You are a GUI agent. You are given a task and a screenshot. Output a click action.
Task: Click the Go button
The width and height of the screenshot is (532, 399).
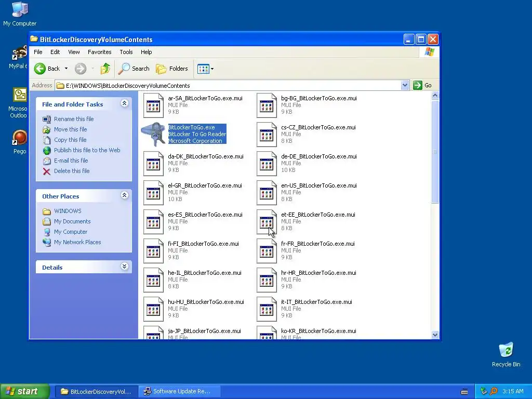tap(422, 86)
